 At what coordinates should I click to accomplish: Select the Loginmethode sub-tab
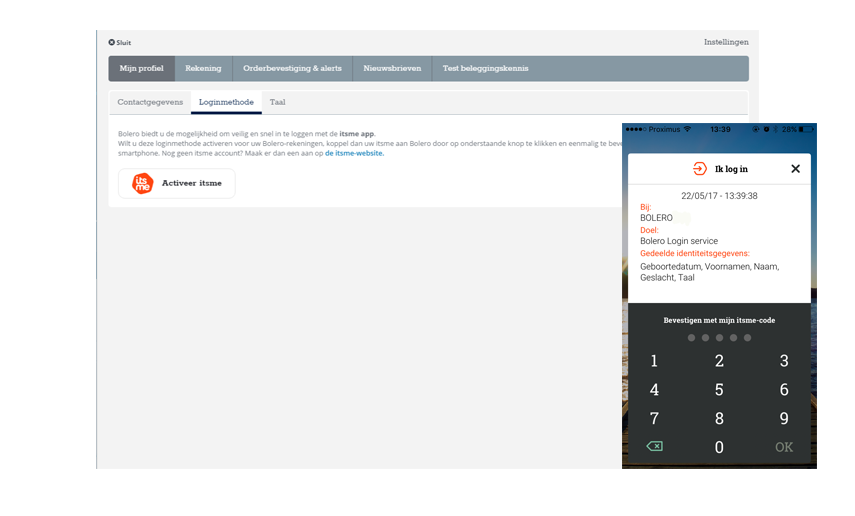226,103
